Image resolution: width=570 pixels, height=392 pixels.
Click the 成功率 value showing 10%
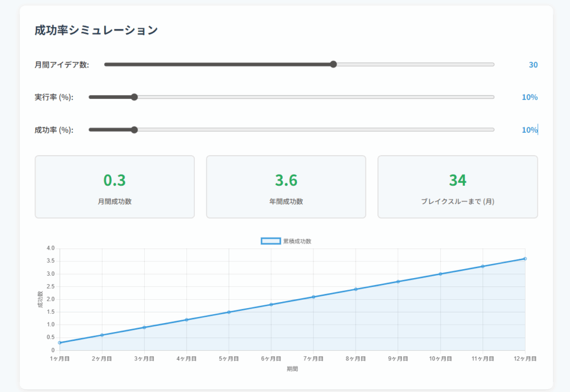(529, 130)
